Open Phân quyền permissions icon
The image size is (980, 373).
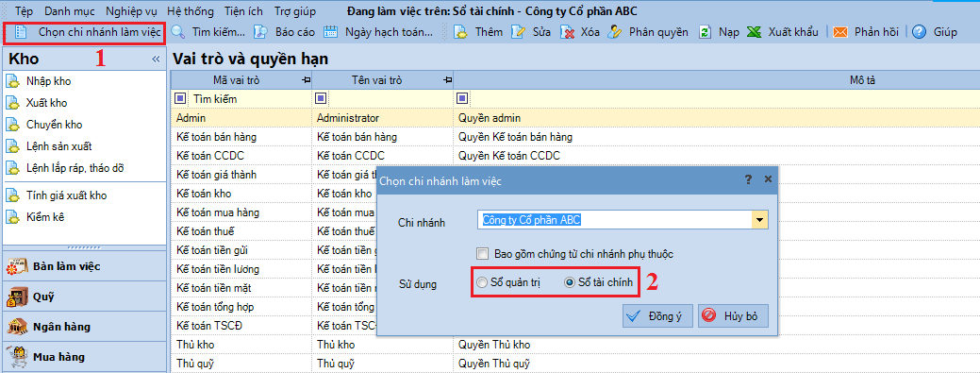pos(615,32)
